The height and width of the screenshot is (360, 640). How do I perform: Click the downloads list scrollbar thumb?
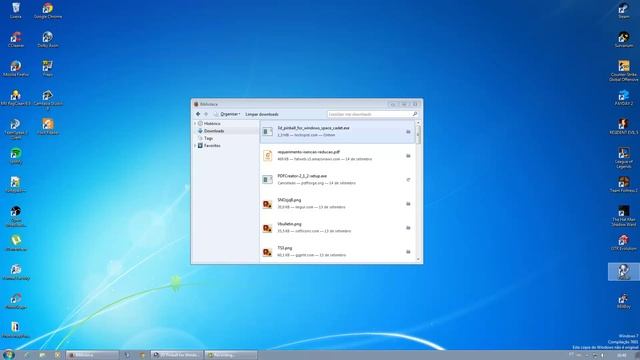coord(418,134)
